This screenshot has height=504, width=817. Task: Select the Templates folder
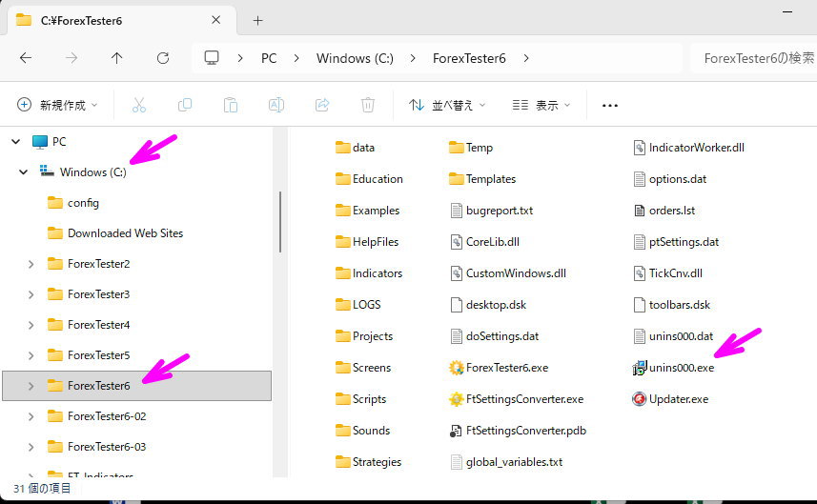point(482,179)
